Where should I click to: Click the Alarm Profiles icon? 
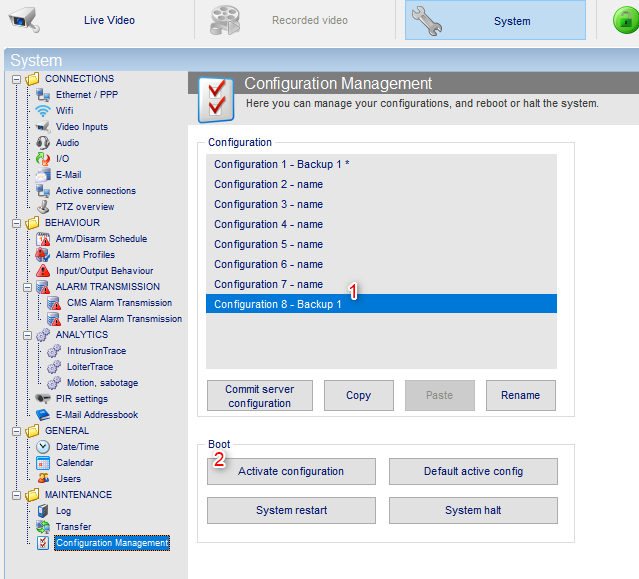click(x=43, y=255)
